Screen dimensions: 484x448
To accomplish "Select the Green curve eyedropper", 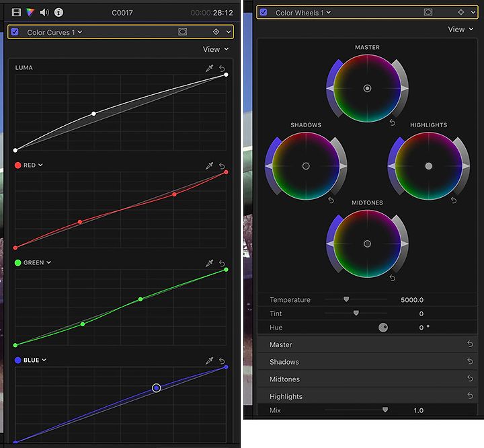I will click(x=209, y=263).
